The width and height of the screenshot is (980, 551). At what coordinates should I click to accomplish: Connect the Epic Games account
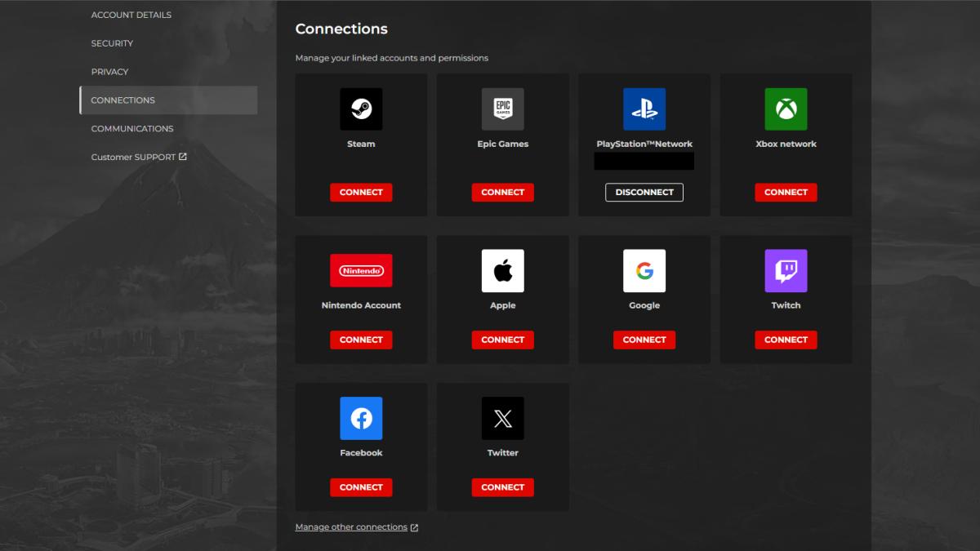[x=503, y=193]
